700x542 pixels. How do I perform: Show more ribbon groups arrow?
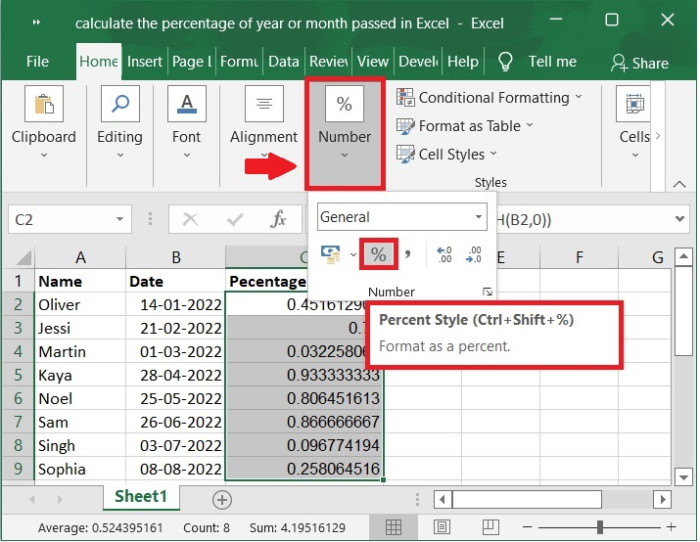[x=658, y=135]
